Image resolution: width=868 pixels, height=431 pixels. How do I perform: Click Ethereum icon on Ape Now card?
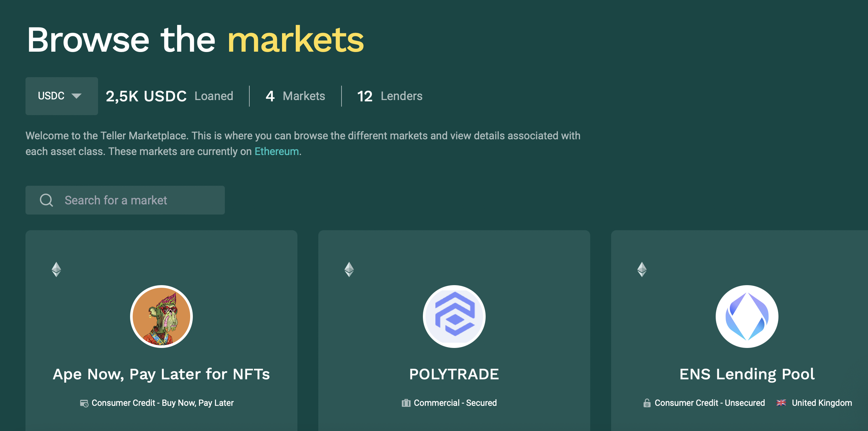point(56,269)
